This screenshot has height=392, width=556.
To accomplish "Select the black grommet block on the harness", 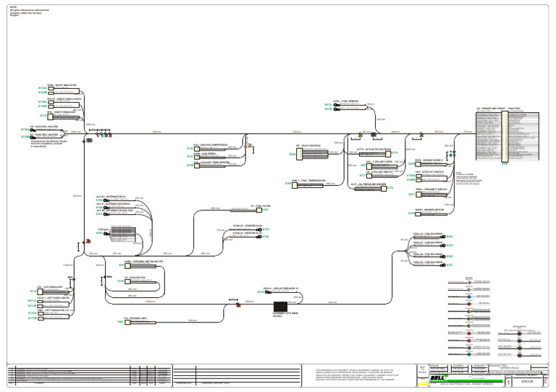I will pyautogui.click(x=280, y=307).
